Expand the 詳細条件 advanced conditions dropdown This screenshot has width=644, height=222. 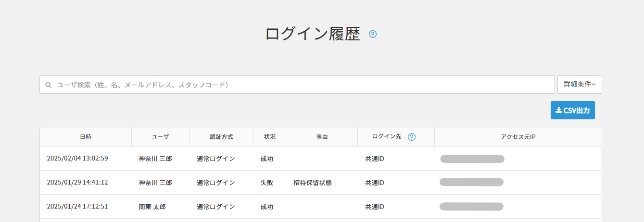pyautogui.click(x=580, y=85)
